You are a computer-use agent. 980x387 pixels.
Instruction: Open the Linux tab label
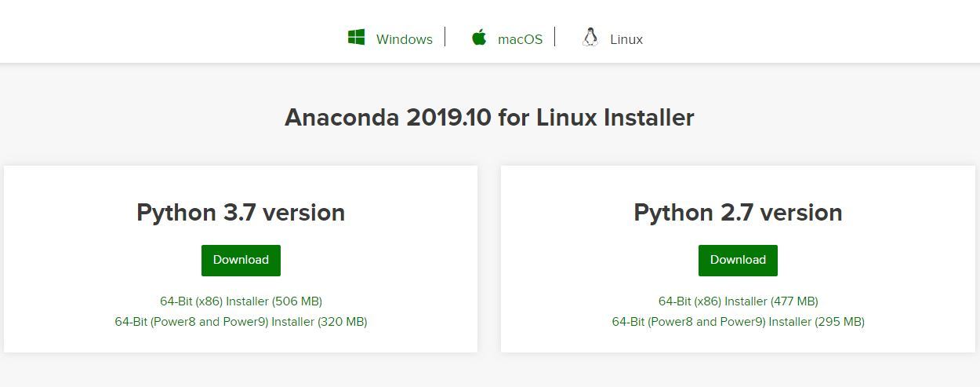pos(626,39)
